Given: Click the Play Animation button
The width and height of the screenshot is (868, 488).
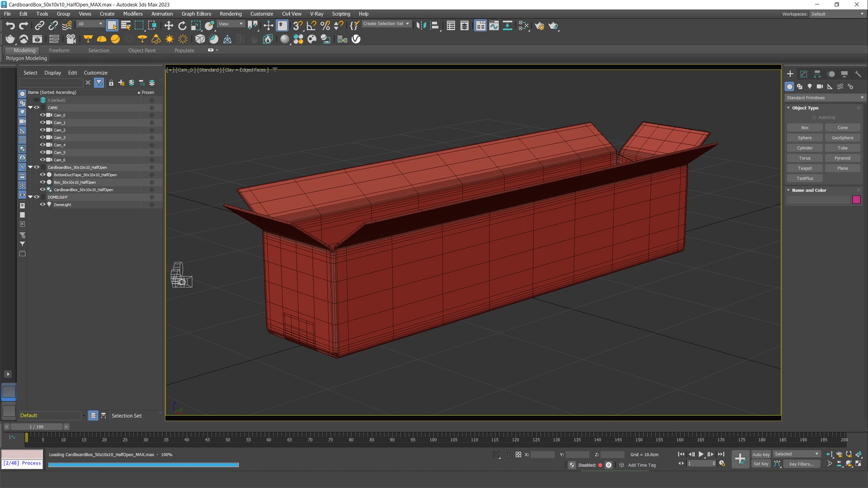Looking at the screenshot, I should click(x=701, y=454).
